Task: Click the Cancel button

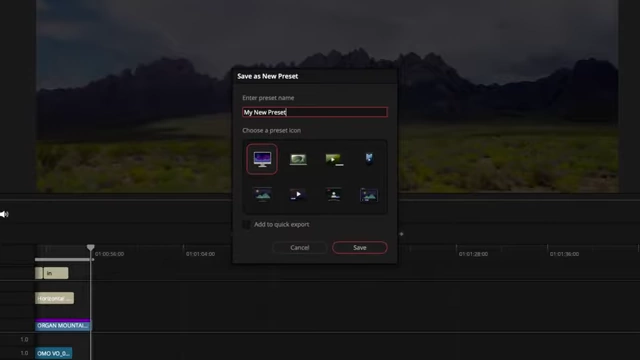Action: tap(300, 248)
